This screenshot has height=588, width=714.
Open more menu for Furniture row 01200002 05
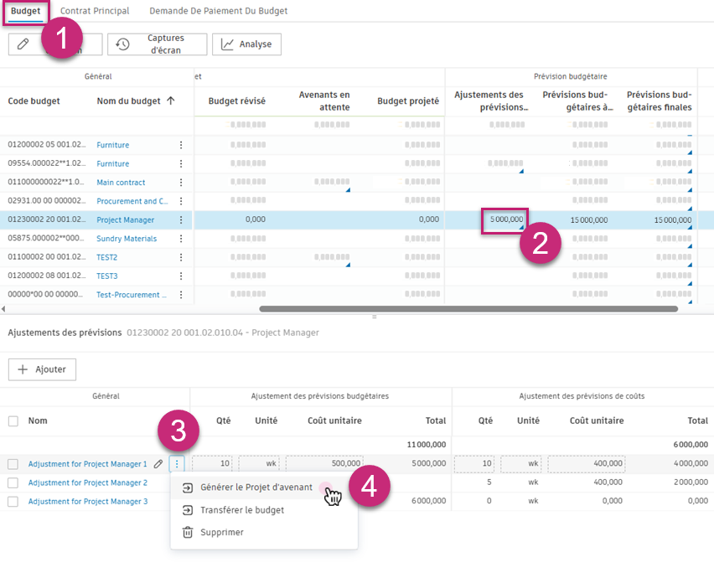pyautogui.click(x=181, y=145)
